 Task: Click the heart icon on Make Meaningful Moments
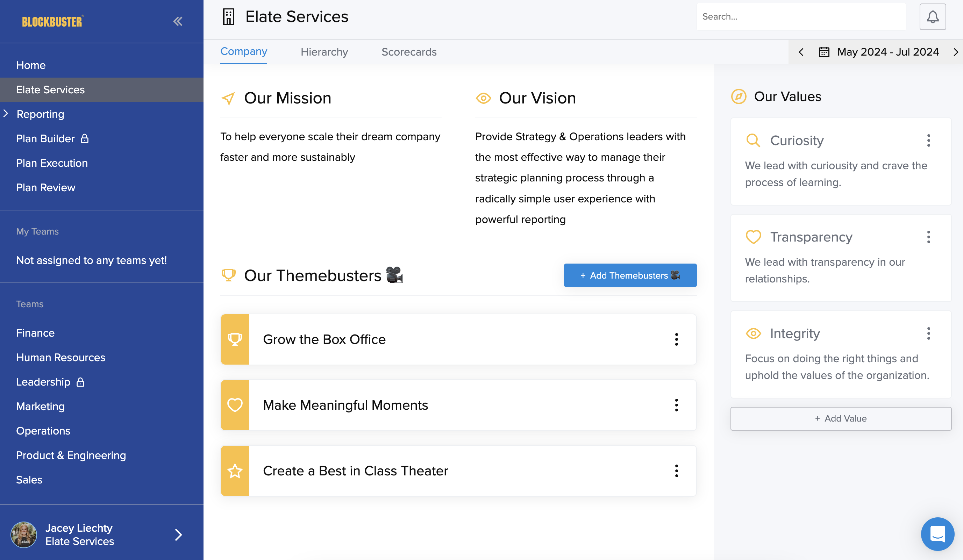[x=235, y=405]
